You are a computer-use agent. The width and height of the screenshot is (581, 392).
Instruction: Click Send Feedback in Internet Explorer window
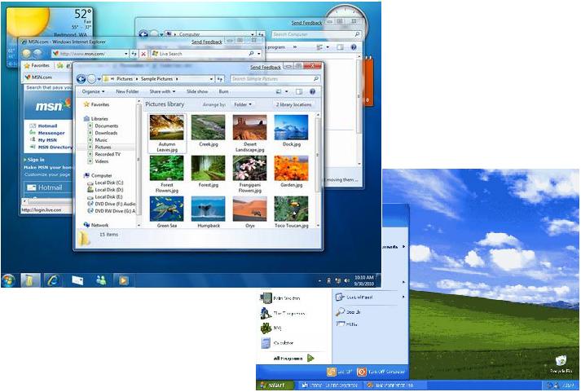click(x=207, y=42)
